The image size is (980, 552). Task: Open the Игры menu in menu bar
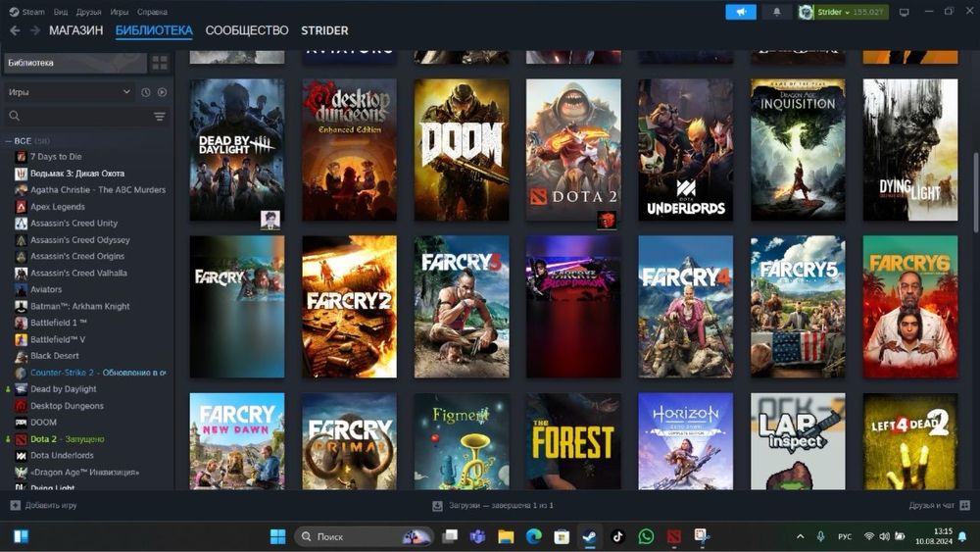click(120, 12)
